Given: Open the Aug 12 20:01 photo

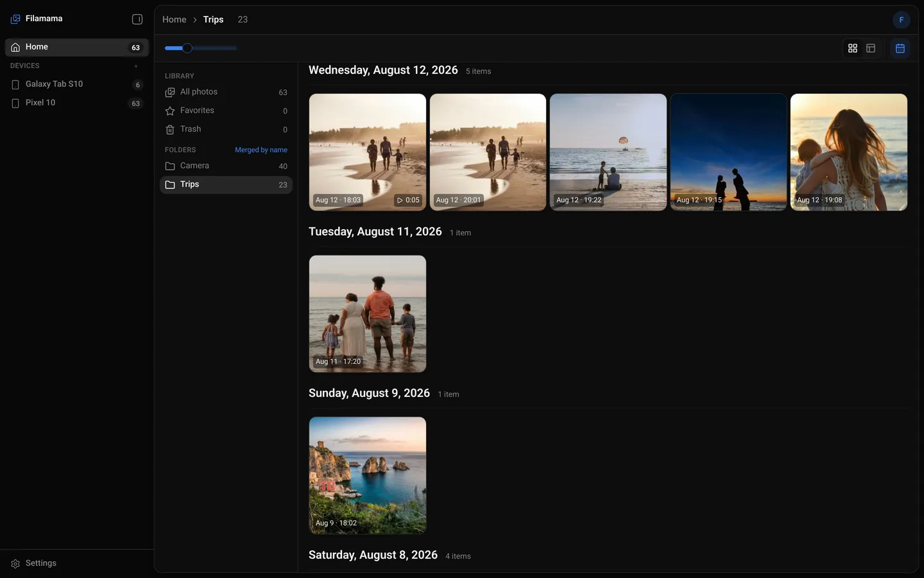Looking at the screenshot, I should (488, 152).
